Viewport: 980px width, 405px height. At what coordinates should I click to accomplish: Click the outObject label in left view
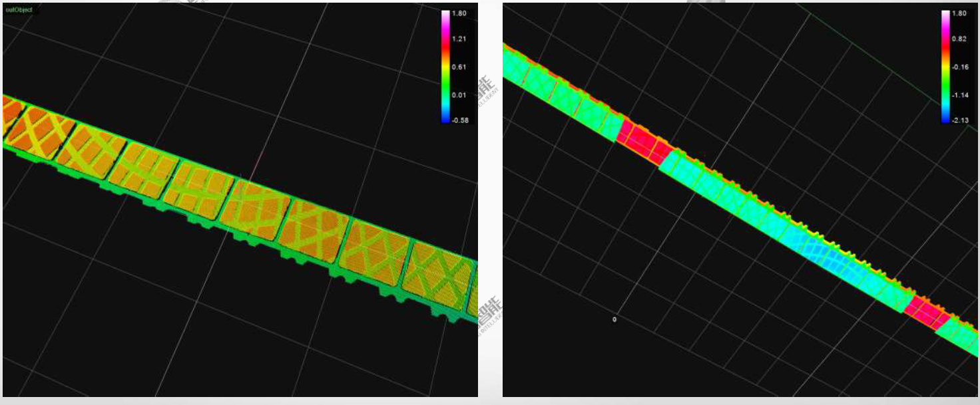tap(18, 9)
